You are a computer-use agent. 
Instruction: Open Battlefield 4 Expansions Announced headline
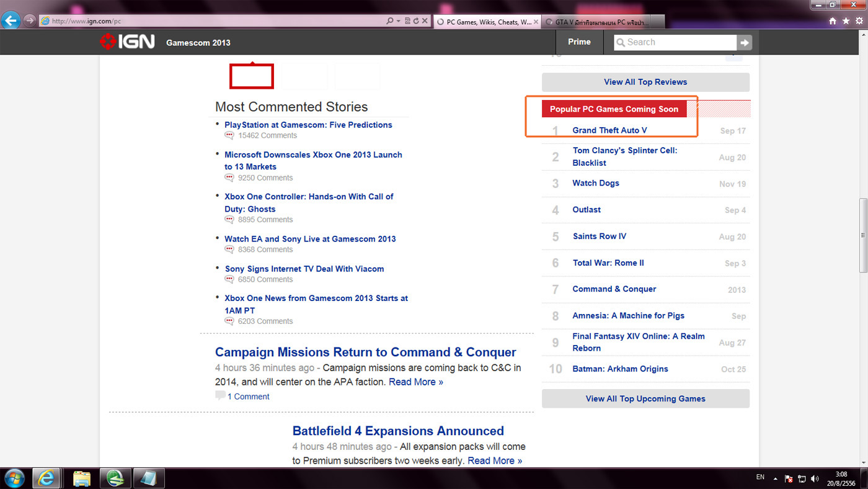point(398,431)
